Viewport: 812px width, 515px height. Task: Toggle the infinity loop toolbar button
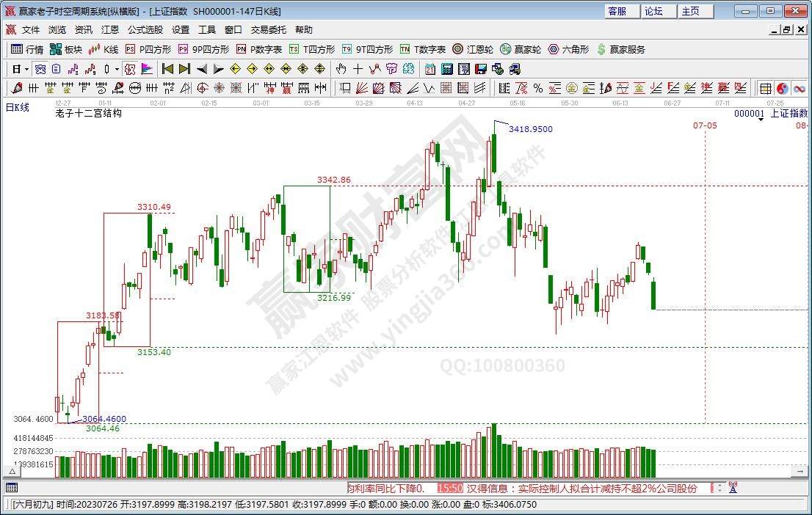799,88
